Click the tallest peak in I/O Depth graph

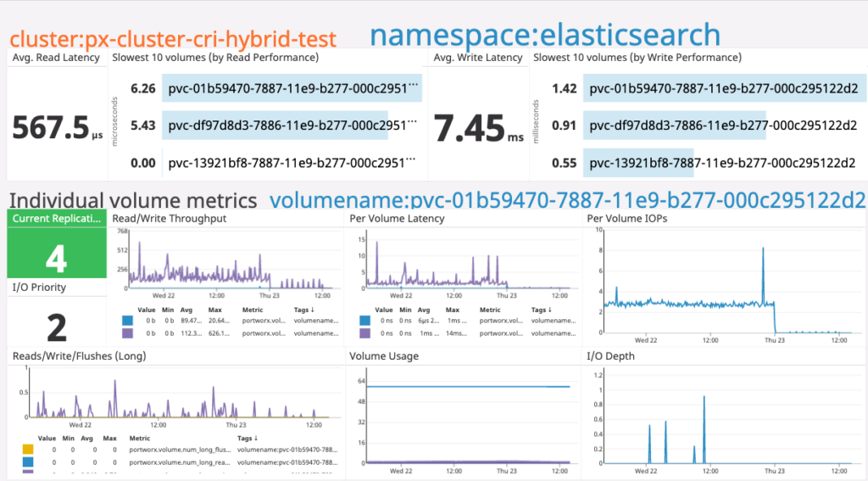pos(704,397)
